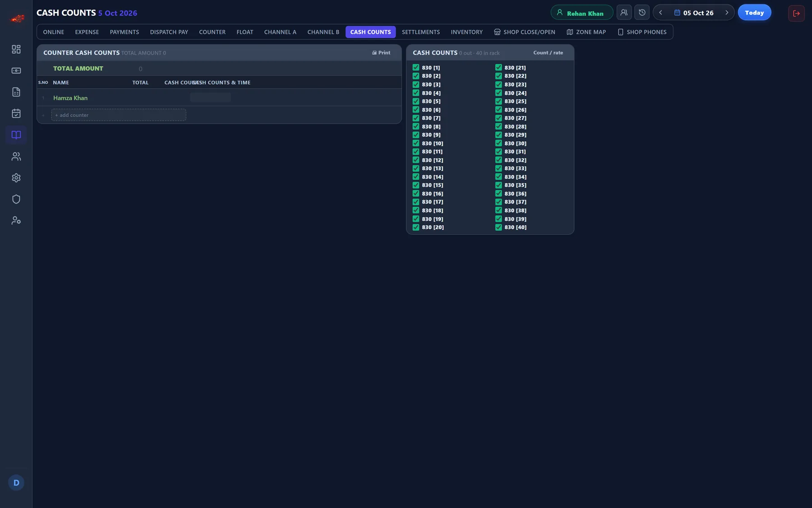
Task: Click the empty cash count field for Hamza Khan
Action: [210, 98]
